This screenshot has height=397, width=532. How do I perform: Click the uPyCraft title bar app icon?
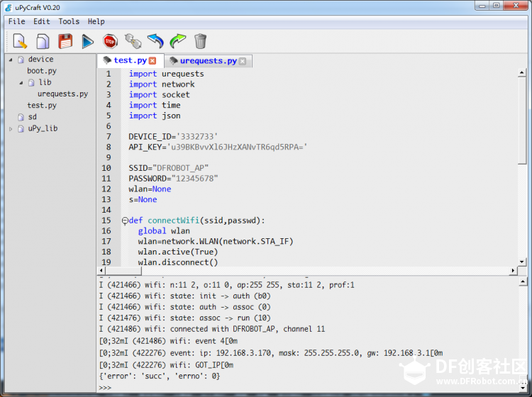click(x=9, y=8)
